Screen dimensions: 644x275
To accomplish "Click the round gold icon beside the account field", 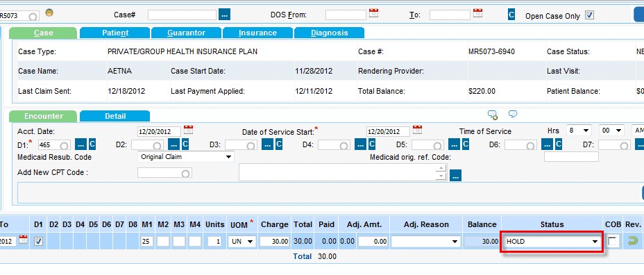I will click(49, 12).
